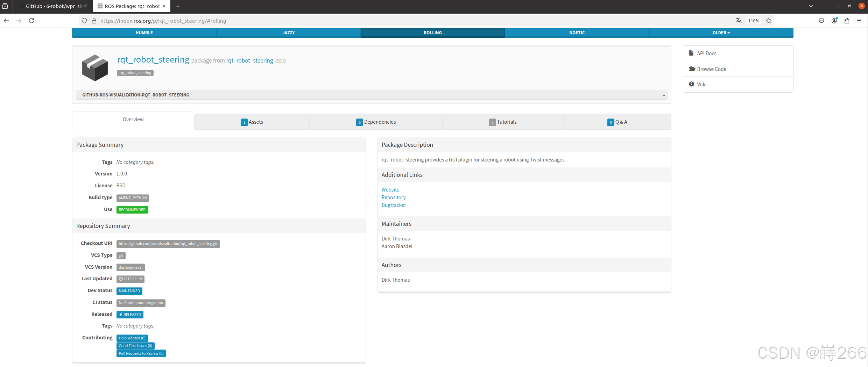Switch to the JAZZY distro tab
Screen dimensions: 868x367
click(x=289, y=33)
